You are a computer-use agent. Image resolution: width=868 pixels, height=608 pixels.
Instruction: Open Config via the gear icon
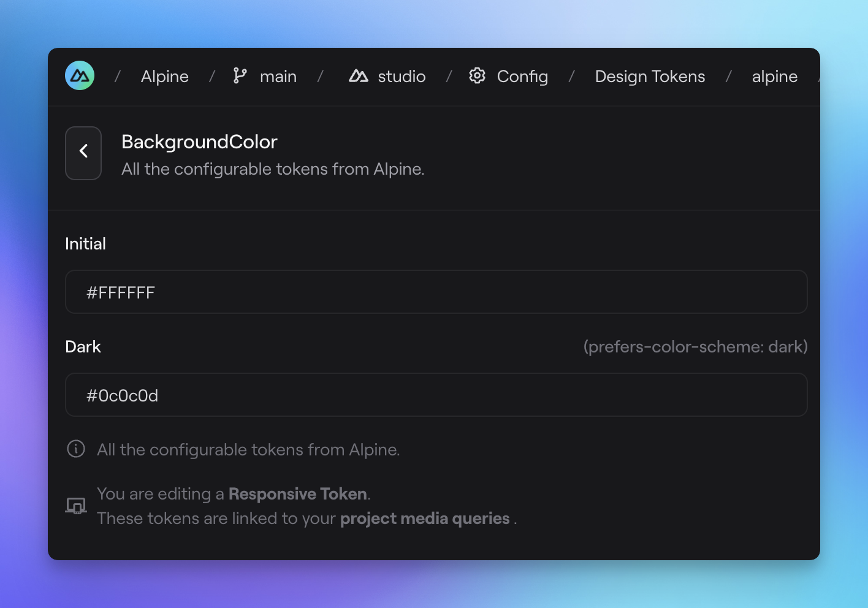click(476, 75)
